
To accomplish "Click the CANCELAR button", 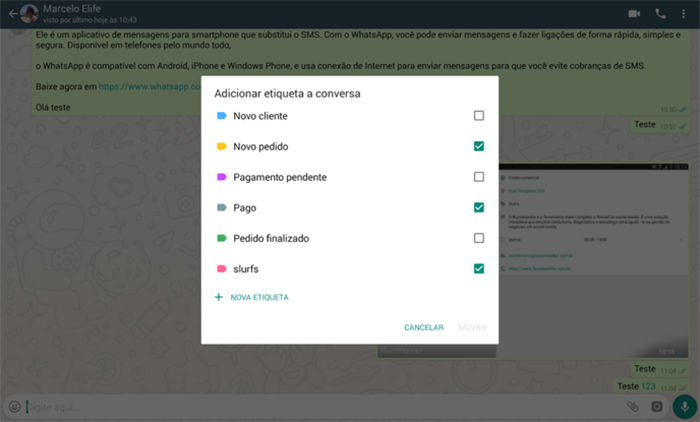I will [x=423, y=327].
